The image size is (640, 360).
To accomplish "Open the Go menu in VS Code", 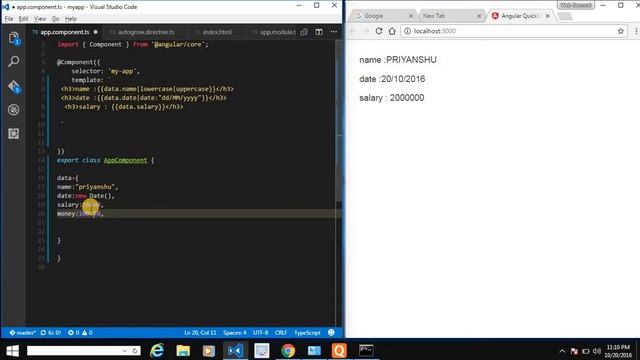I will click(56, 19).
